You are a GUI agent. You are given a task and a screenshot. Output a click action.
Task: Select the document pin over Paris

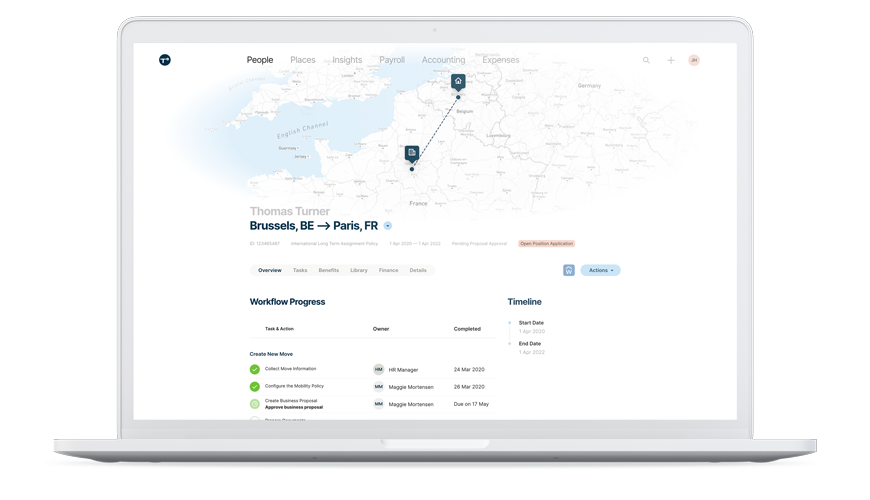(x=412, y=153)
